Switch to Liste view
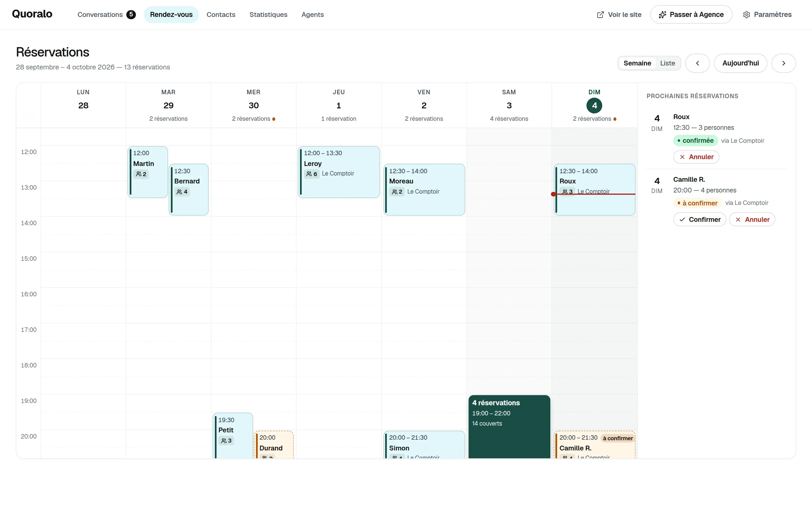 (667, 63)
